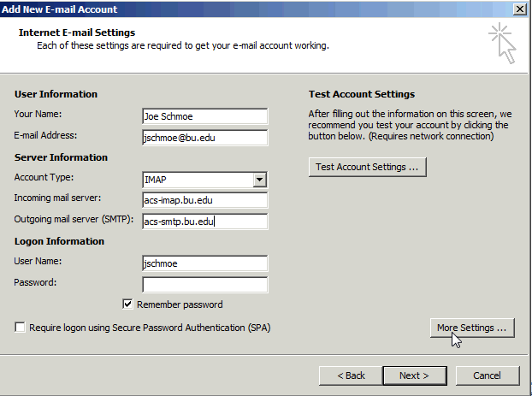This screenshot has width=532, height=396.
Task: Proceed with the Next button
Action: coord(415,375)
